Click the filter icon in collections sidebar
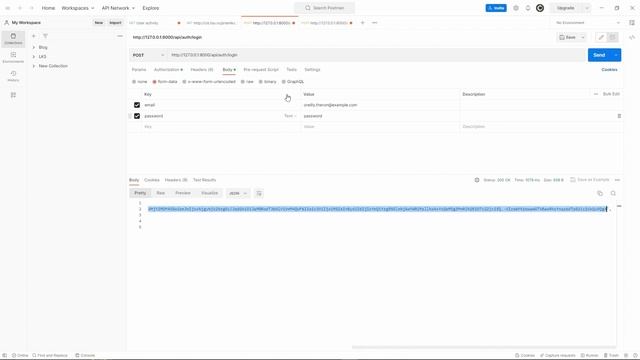 (45, 36)
